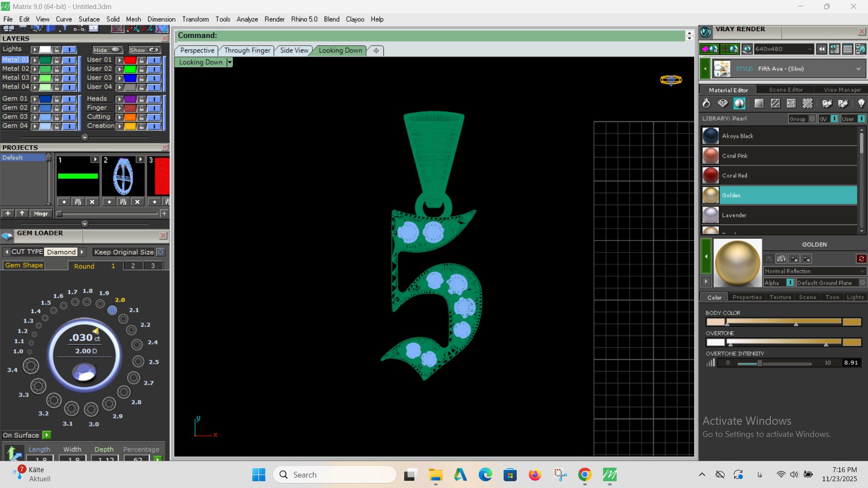This screenshot has height=488, width=868.
Task: Toggle User 02 layer visibility switch
Action: [154, 69]
